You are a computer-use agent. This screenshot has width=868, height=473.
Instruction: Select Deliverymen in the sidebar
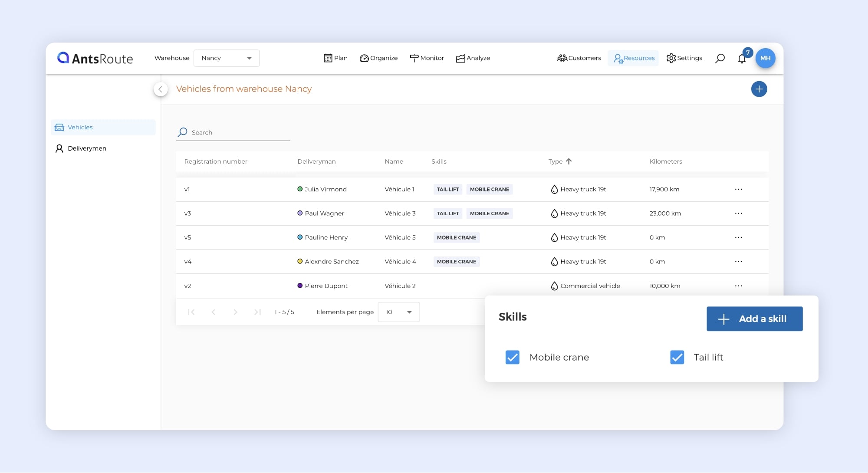(87, 148)
